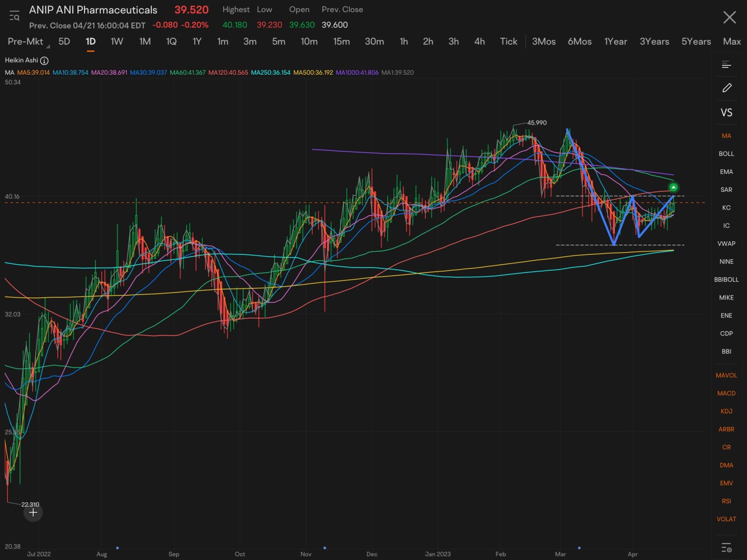Choose the 4h interval
Image resolution: width=747 pixels, height=560 pixels.
[x=479, y=42]
